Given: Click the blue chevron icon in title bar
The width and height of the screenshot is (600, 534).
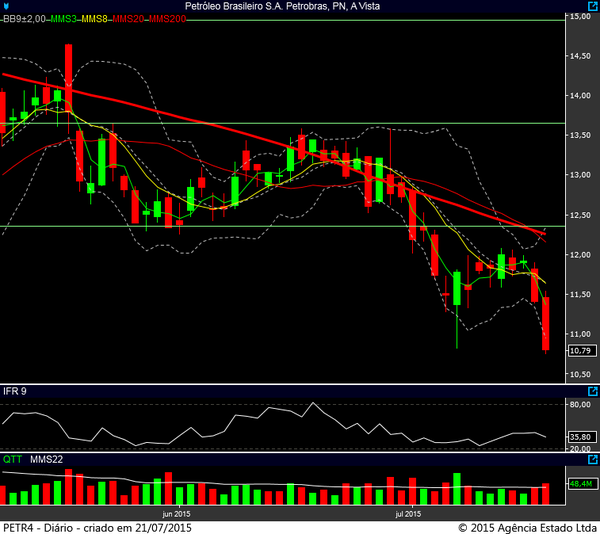Looking at the screenshot, I should [6, 6].
